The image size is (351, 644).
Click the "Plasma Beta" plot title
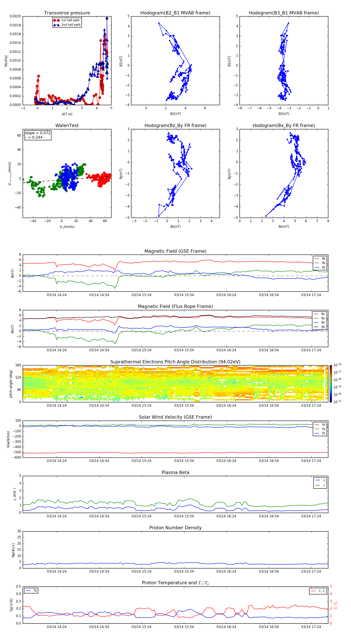pyautogui.click(x=175, y=472)
